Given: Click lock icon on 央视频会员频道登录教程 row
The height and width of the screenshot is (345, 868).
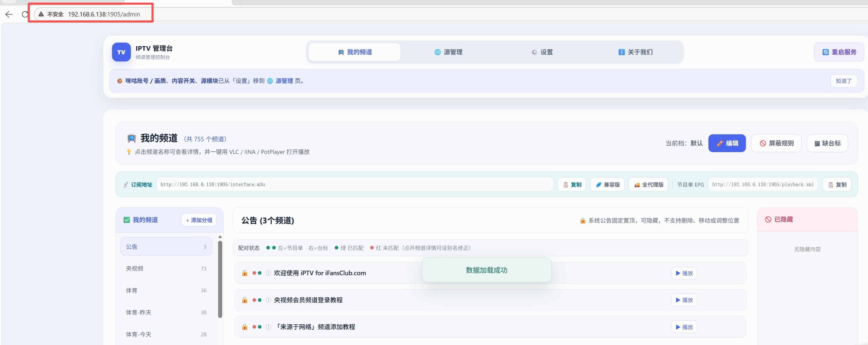Looking at the screenshot, I should (x=245, y=300).
